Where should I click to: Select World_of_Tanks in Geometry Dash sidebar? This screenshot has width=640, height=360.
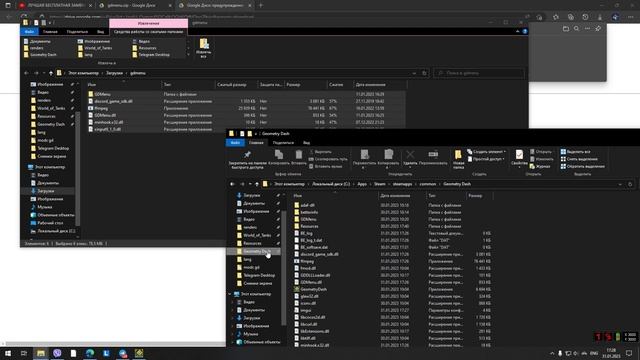[253, 236]
